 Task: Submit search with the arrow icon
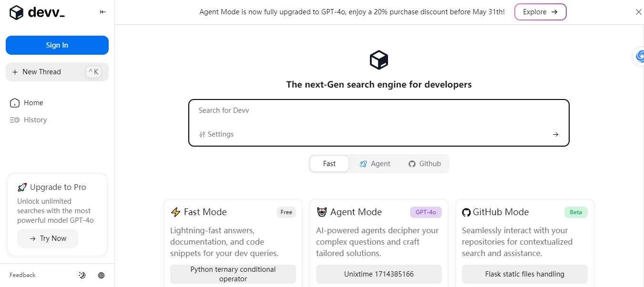pos(555,134)
